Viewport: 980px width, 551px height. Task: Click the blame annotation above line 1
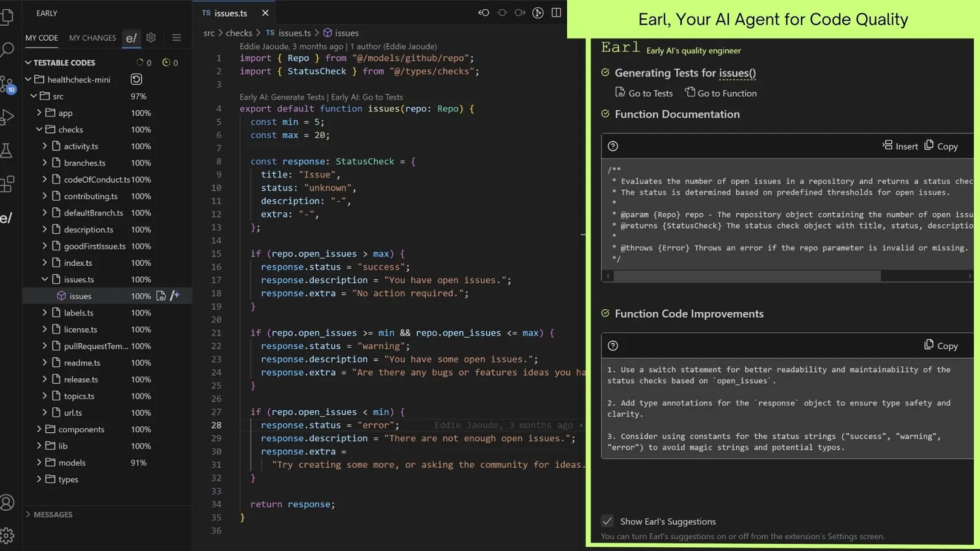click(x=338, y=47)
